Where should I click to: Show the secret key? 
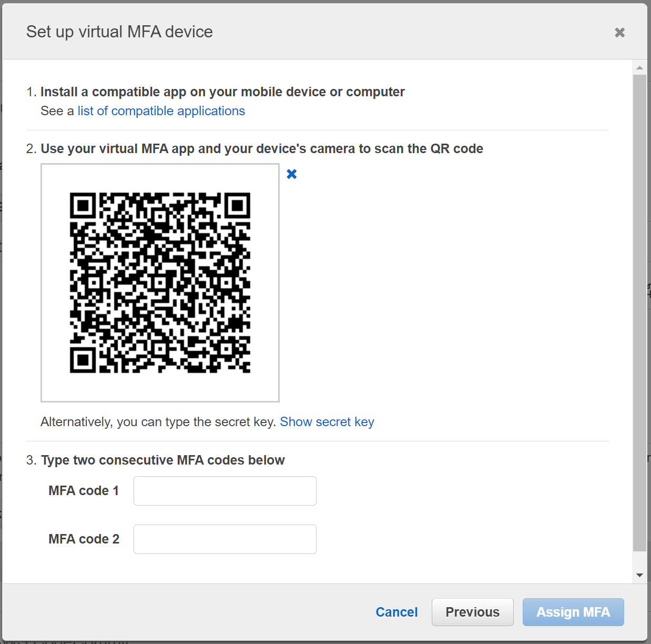pos(327,422)
